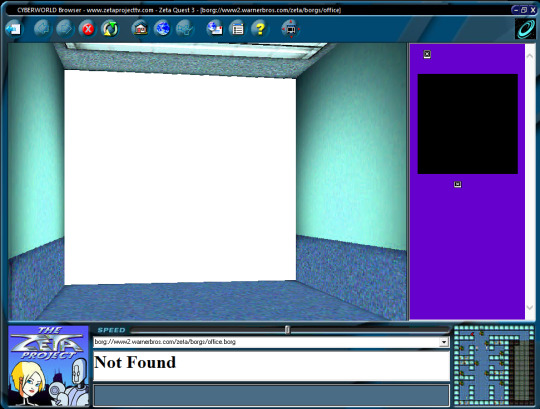Click the "Not Found" text
Image resolution: width=540 pixels, height=409 pixels.
pyautogui.click(x=135, y=362)
